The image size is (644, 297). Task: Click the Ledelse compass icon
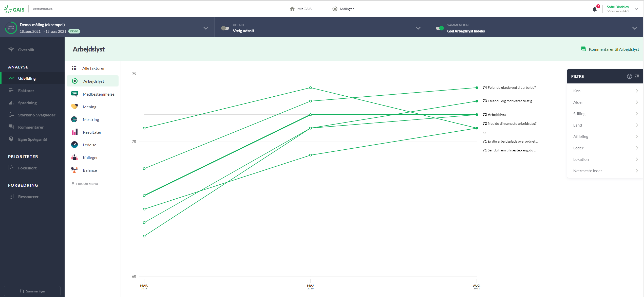click(74, 145)
